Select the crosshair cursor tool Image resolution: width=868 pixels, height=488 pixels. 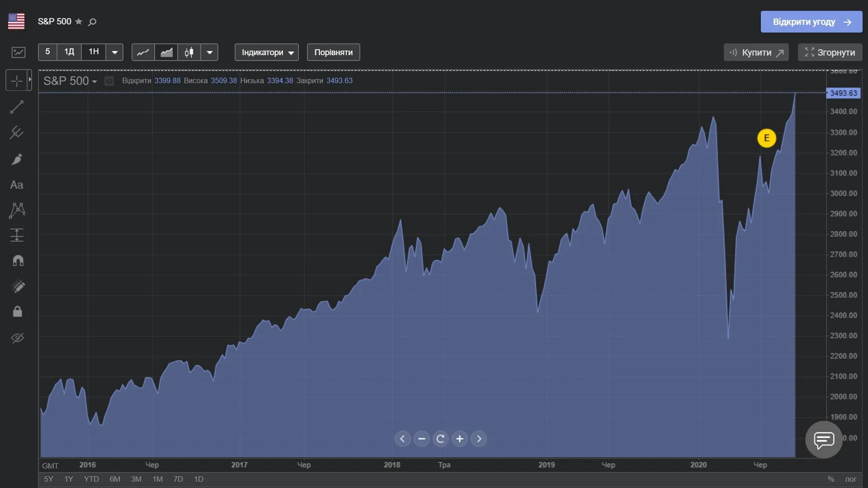pyautogui.click(x=16, y=81)
